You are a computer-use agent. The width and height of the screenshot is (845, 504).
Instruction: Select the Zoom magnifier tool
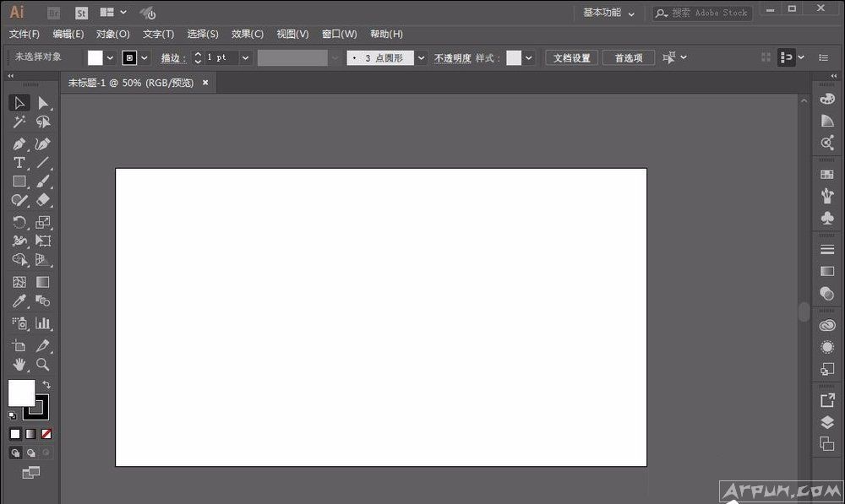42,365
